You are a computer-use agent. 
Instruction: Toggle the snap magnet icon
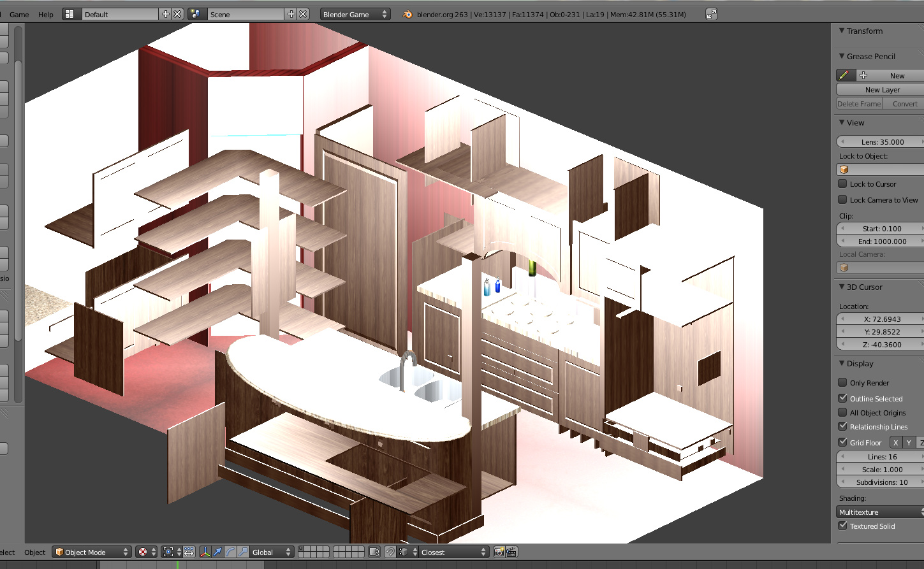pos(390,552)
